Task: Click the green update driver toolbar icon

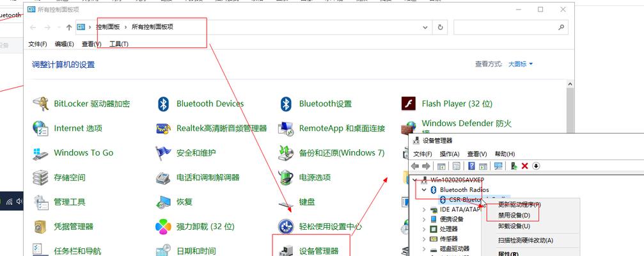Action: point(514,166)
